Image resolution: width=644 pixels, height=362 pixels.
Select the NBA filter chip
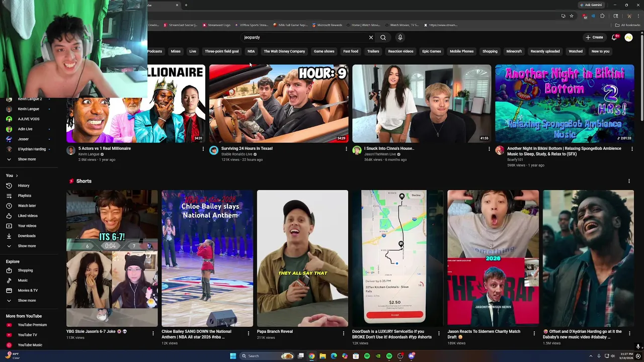(251, 51)
